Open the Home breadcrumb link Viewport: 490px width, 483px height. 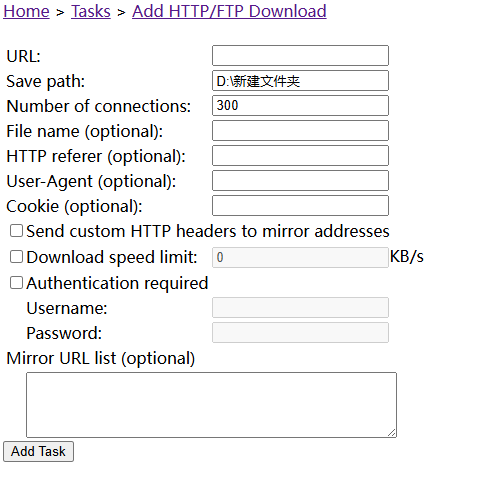tap(26, 11)
